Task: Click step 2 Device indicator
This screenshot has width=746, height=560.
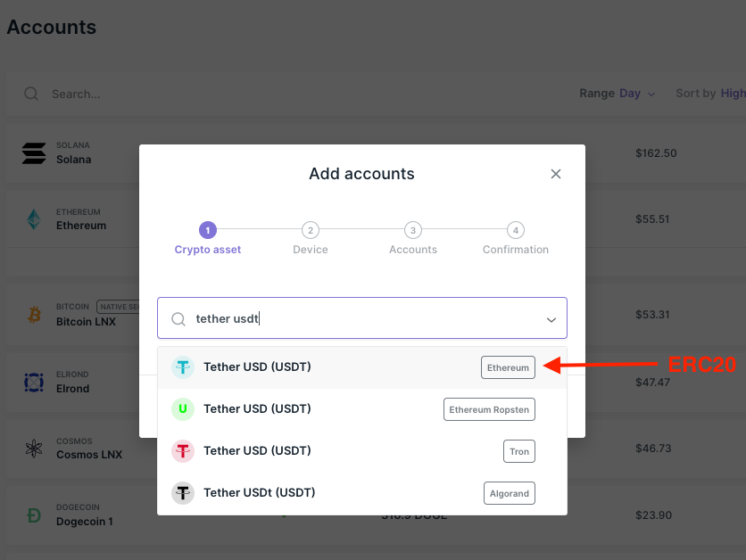Action: click(311, 230)
